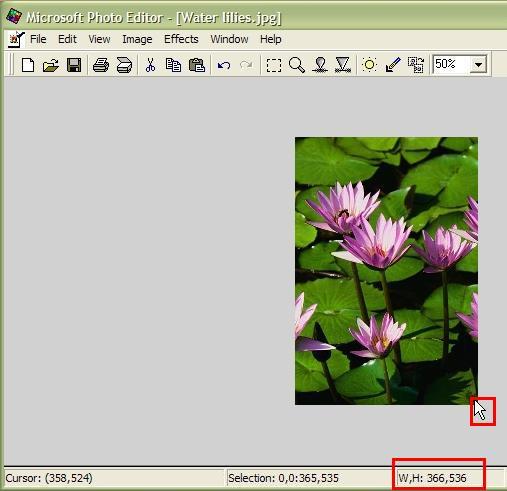This screenshot has width=507, height=491.
Task: Paste with the clipboard icon
Action: [197, 65]
